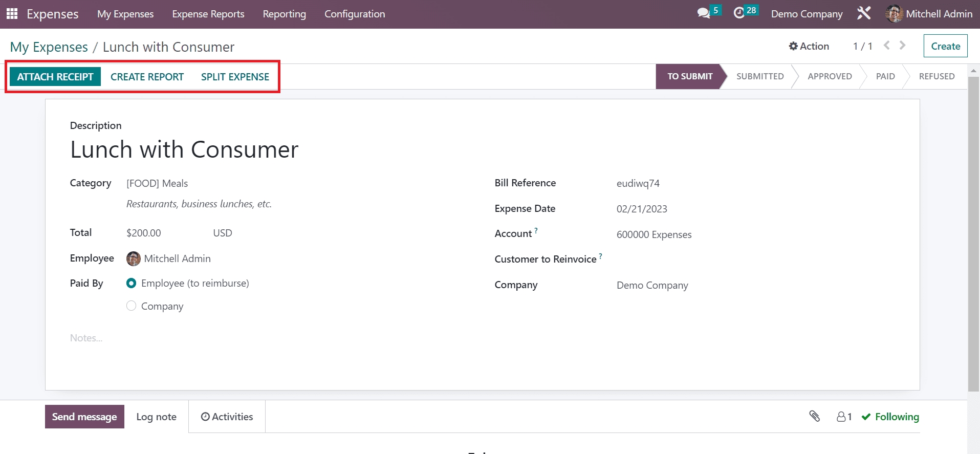The width and height of the screenshot is (980, 454).
Task: Go to previous record arrow
Action: 887,46
